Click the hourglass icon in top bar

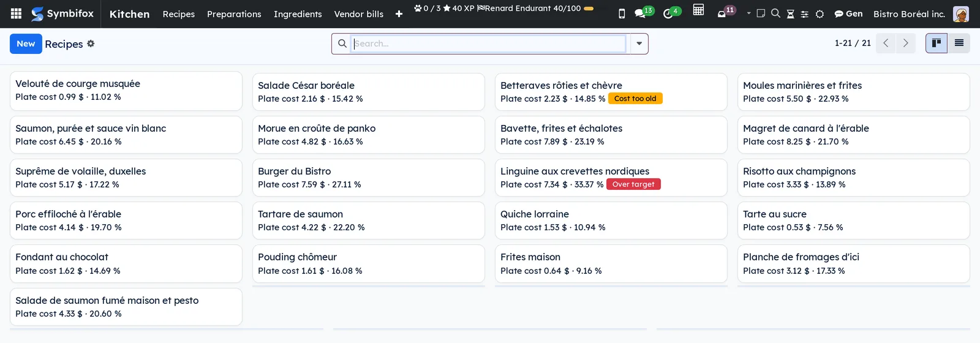[790, 13]
